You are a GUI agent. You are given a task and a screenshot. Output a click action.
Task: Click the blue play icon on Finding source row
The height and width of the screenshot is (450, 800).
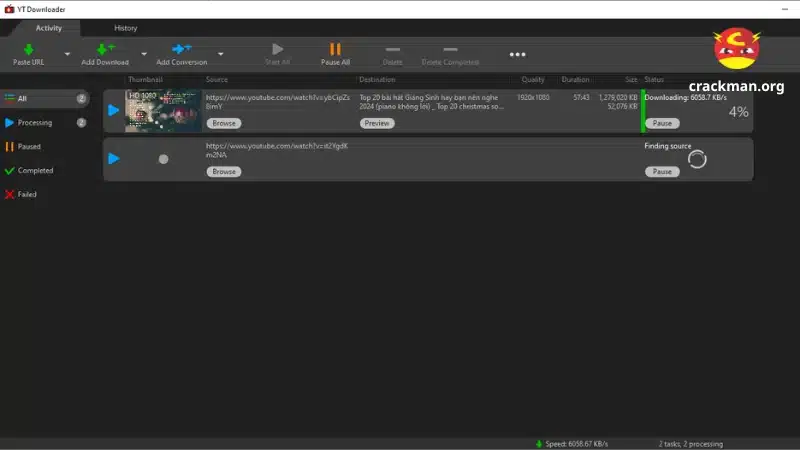point(114,159)
